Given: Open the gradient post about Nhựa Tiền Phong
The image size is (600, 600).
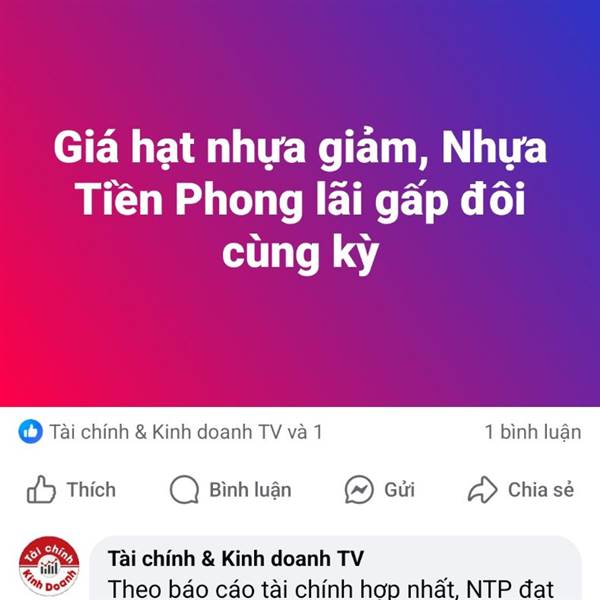Looking at the screenshot, I should (300, 203).
